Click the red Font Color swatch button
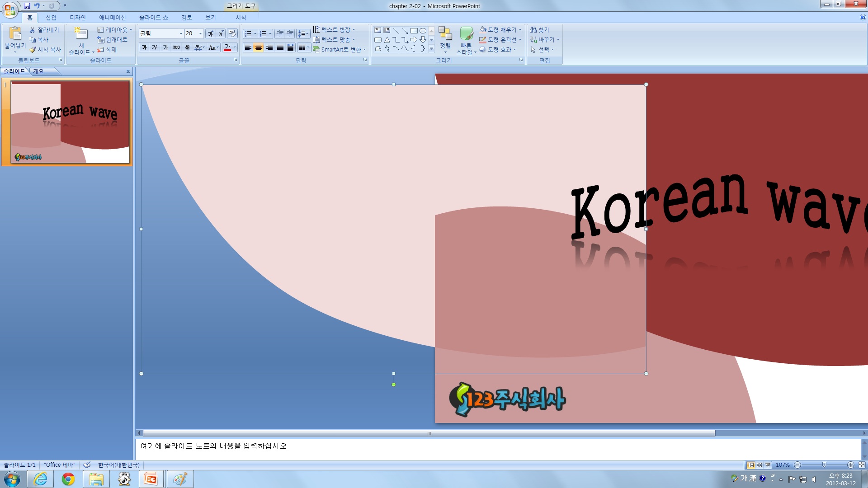The height and width of the screenshot is (488, 868). click(x=227, y=47)
